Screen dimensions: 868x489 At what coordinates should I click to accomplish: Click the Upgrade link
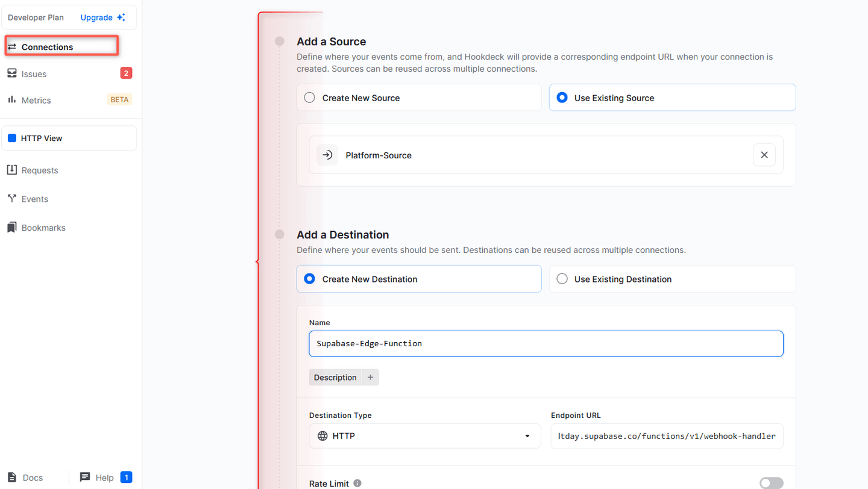click(x=96, y=17)
